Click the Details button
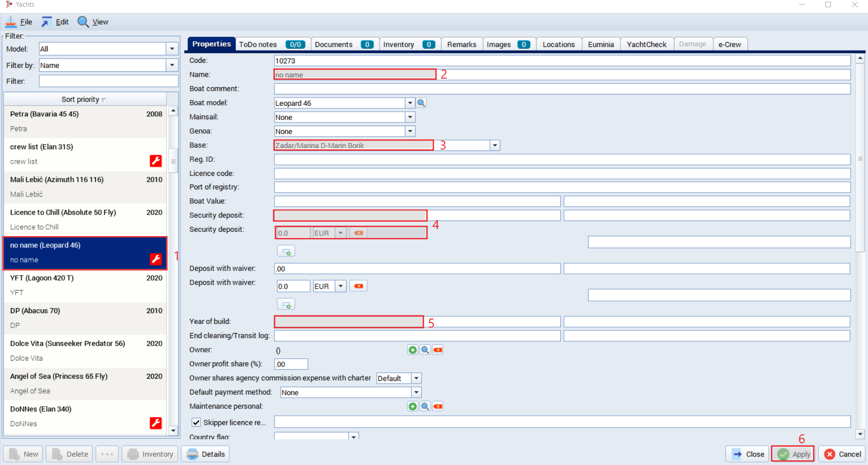Screen dimensions: 868x465 point(205,454)
